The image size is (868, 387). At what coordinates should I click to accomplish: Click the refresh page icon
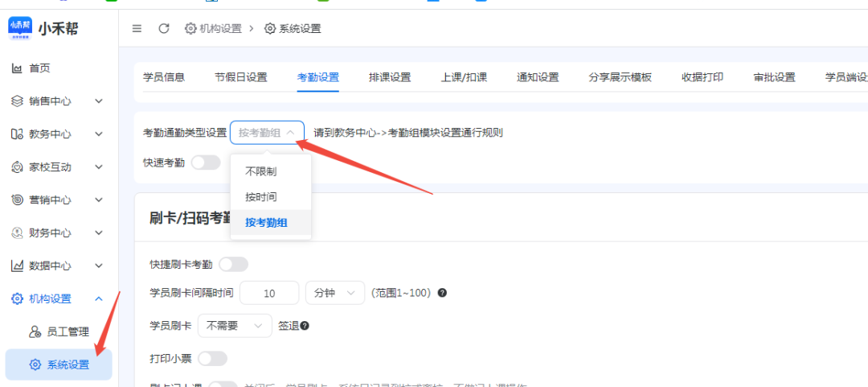(164, 28)
